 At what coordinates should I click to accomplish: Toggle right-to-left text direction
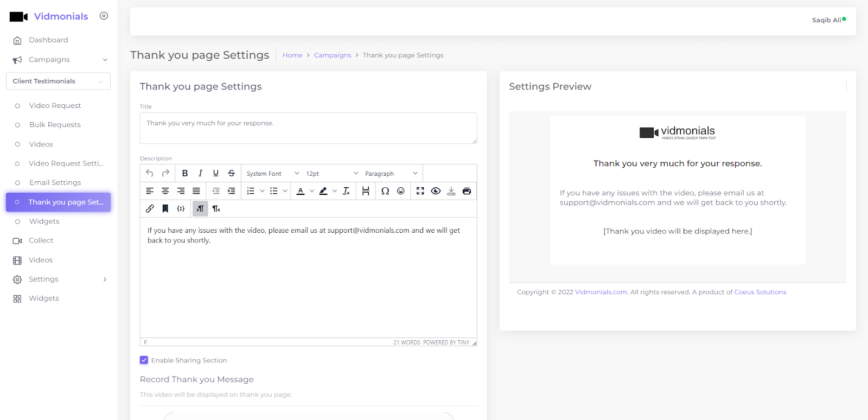(x=216, y=208)
